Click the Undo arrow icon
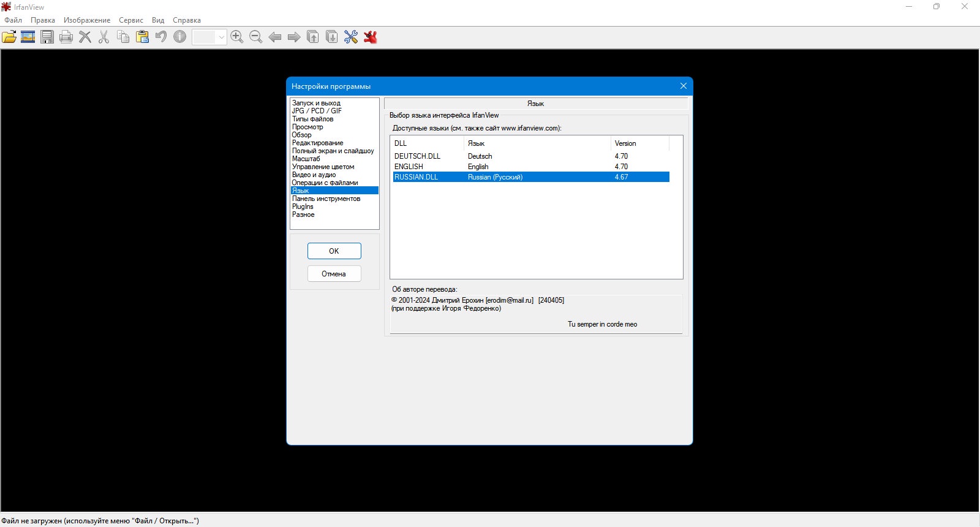Image resolution: width=980 pixels, height=527 pixels. [x=161, y=37]
